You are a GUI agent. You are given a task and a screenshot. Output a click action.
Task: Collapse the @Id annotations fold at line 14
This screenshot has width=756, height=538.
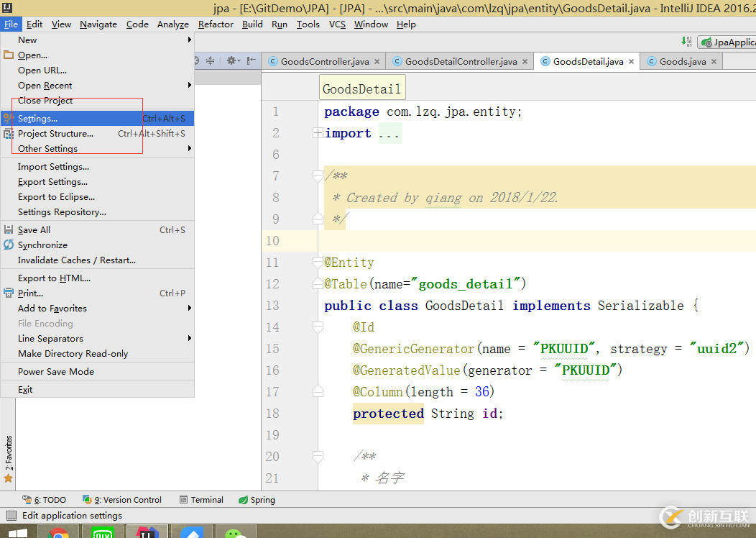[318, 327]
